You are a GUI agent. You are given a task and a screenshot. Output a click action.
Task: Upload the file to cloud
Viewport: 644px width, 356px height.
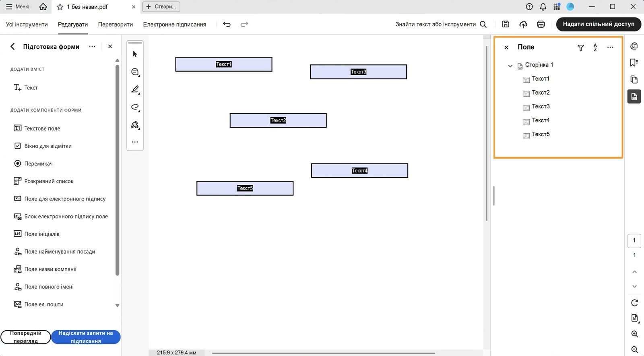pyautogui.click(x=523, y=24)
